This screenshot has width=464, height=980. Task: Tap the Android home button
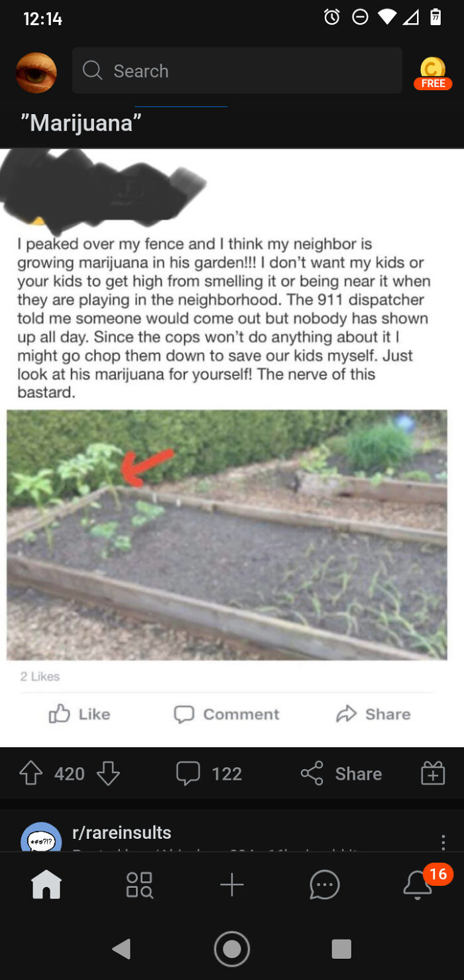[x=232, y=949]
